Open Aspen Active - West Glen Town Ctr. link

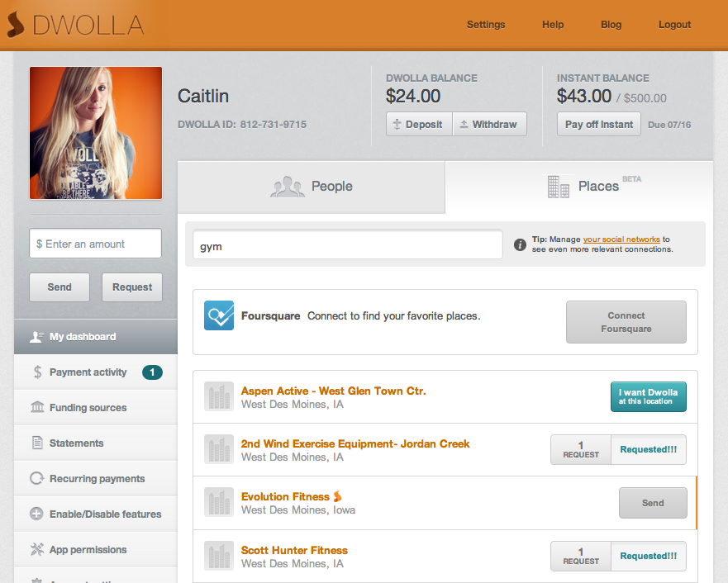[x=333, y=391]
